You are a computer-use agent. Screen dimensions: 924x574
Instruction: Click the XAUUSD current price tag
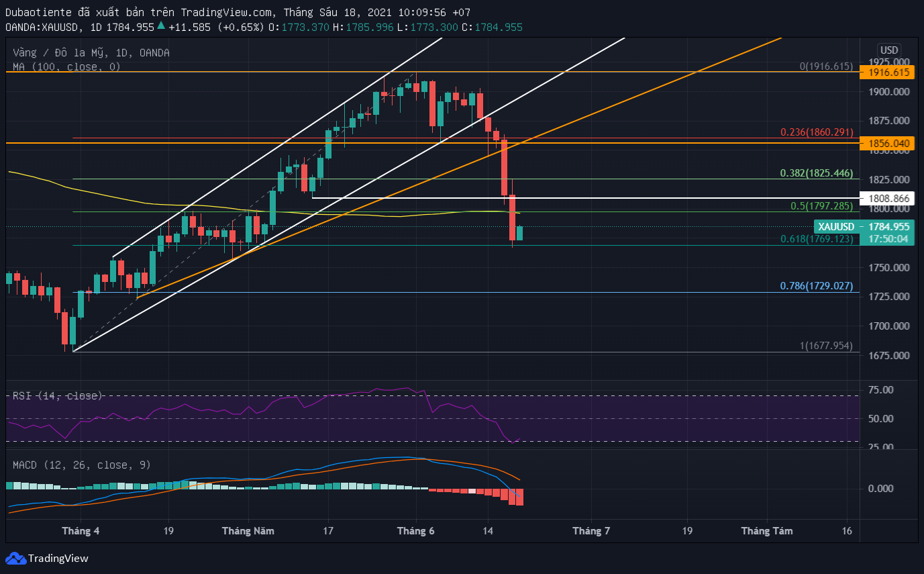864,226
